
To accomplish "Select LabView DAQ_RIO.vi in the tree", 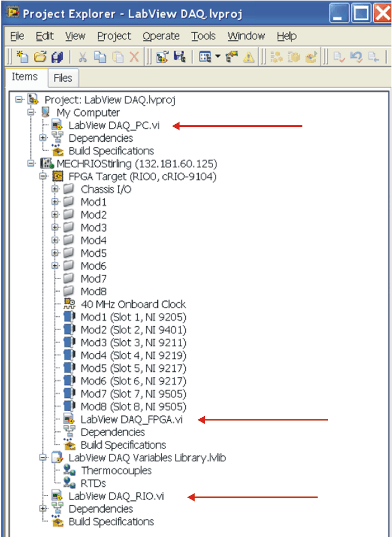I will tap(117, 496).
